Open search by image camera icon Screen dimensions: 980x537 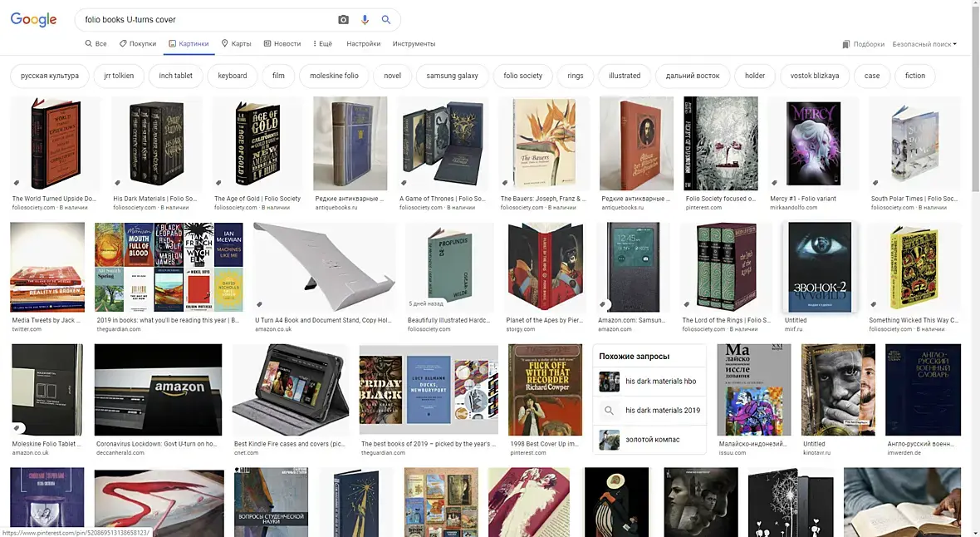click(x=343, y=20)
